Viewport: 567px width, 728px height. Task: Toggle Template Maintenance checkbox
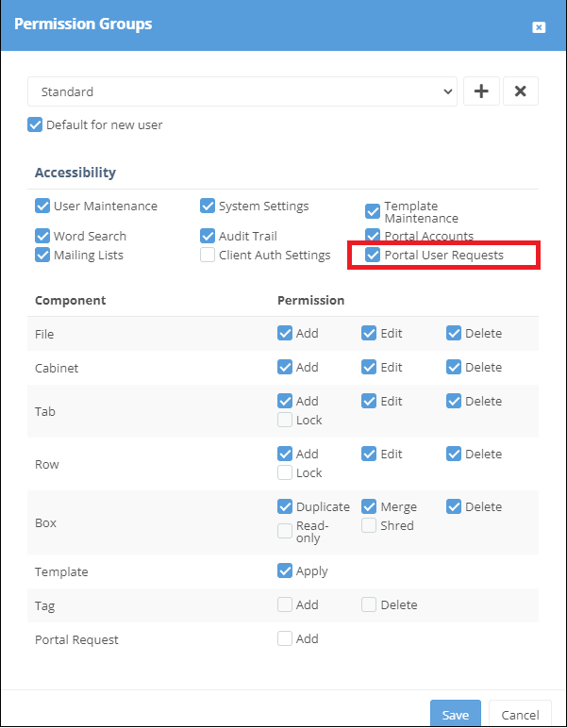tap(373, 212)
